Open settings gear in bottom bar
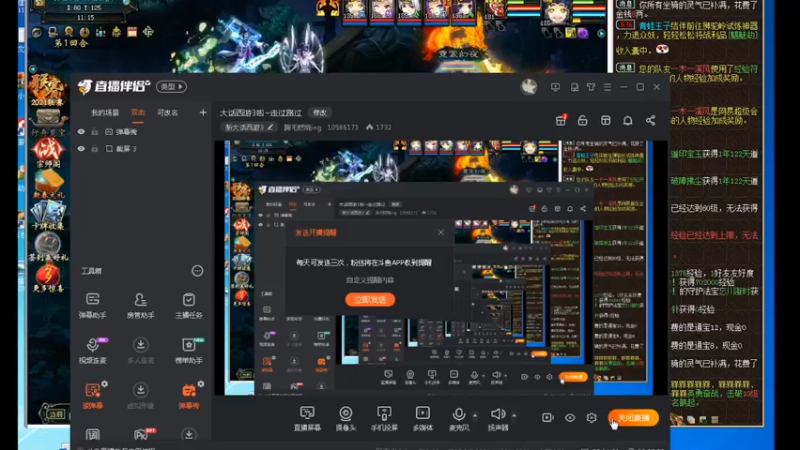 point(591,418)
